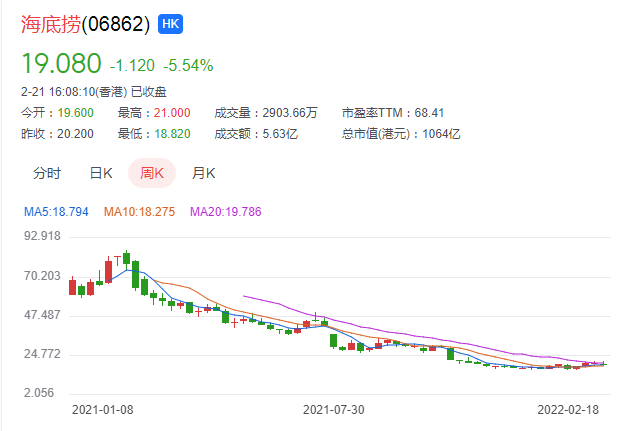Click the 成交量 2903.66万 value

point(290,113)
